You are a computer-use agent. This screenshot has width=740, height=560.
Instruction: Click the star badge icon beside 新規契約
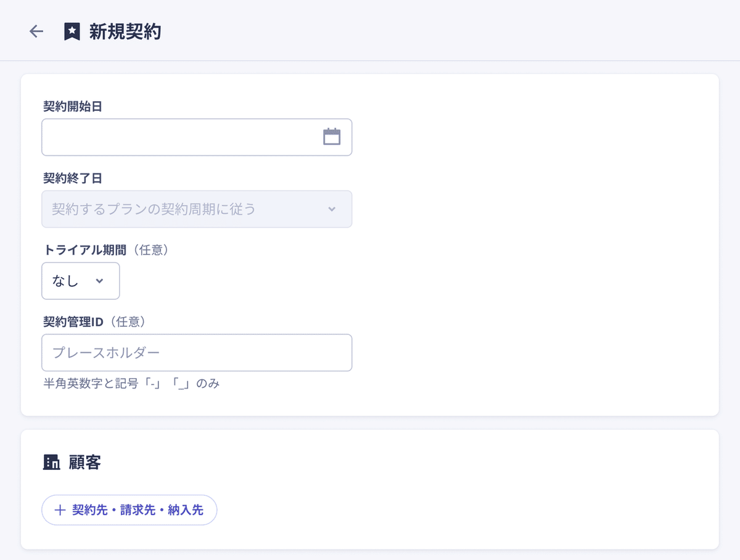(72, 31)
